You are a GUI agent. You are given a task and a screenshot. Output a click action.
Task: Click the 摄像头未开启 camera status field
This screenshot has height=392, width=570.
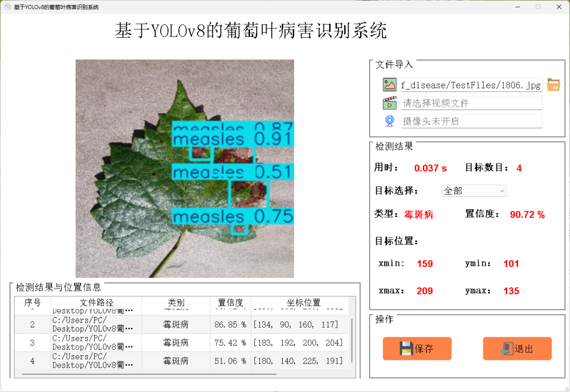click(472, 120)
